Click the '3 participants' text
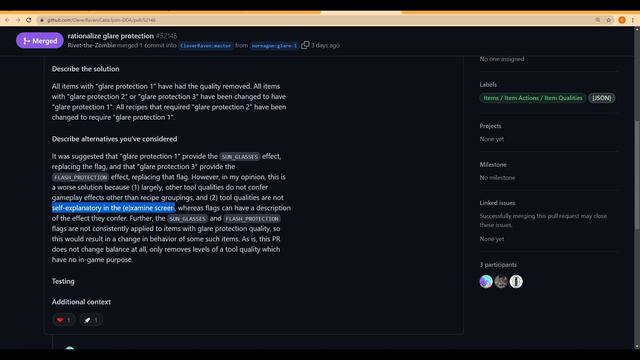This screenshot has height=360, width=640. [498, 264]
